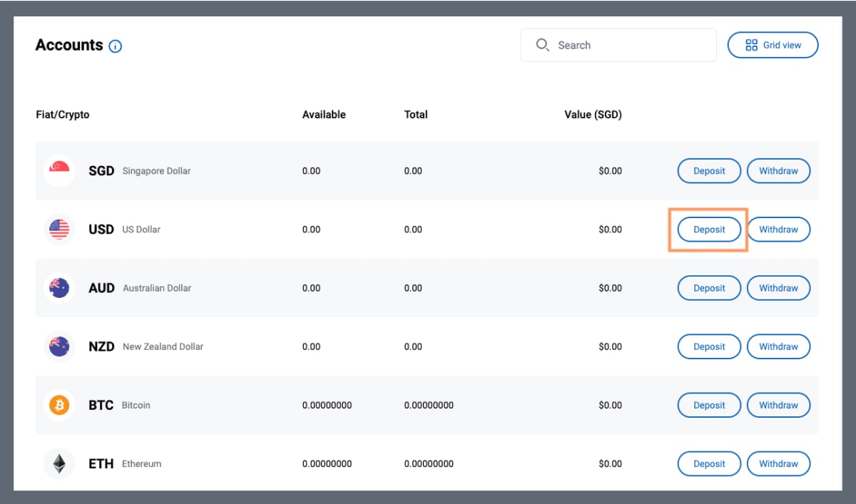Click the magnifying glass search icon
Screen dimensions: 856x504
coord(542,46)
